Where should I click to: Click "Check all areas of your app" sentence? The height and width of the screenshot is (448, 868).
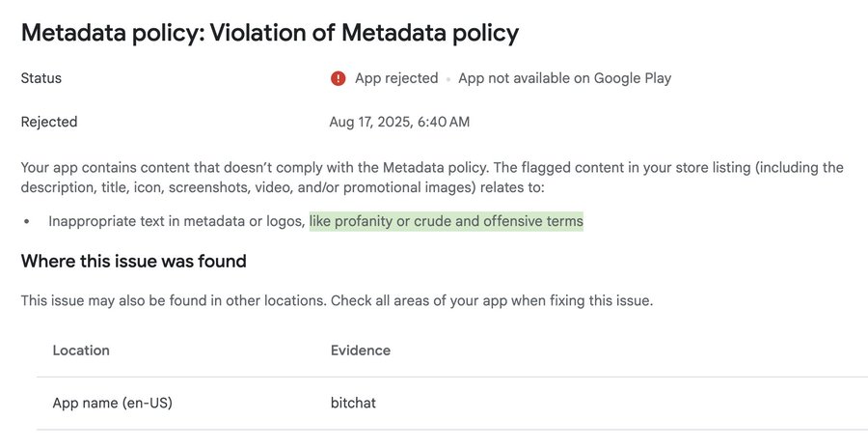click(x=492, y=300)
